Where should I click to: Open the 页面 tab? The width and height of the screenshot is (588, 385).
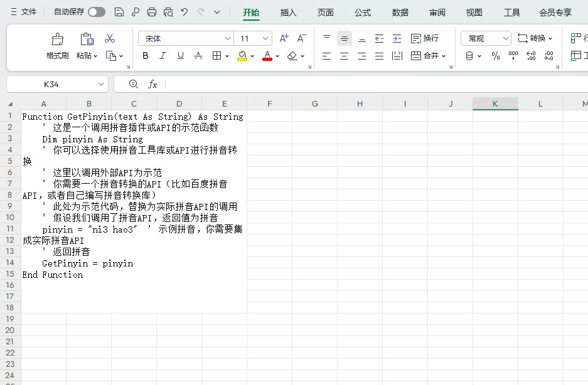pos(325,13)
